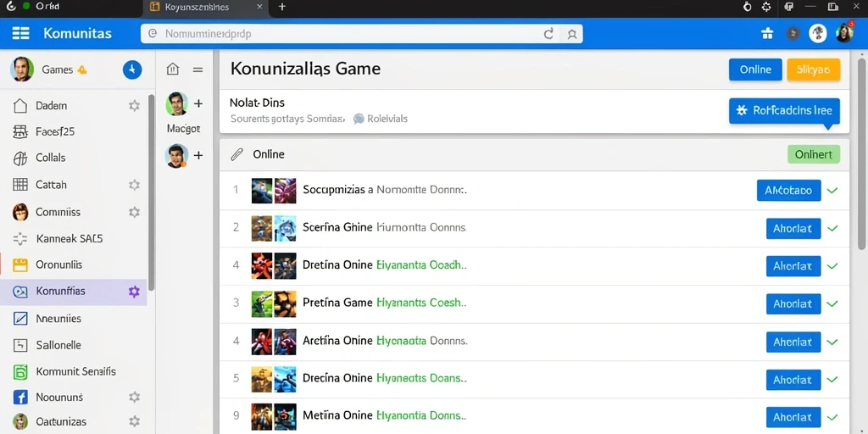
Task: Click the collapse lines icon next to home
Action: (x=198, y=70)
